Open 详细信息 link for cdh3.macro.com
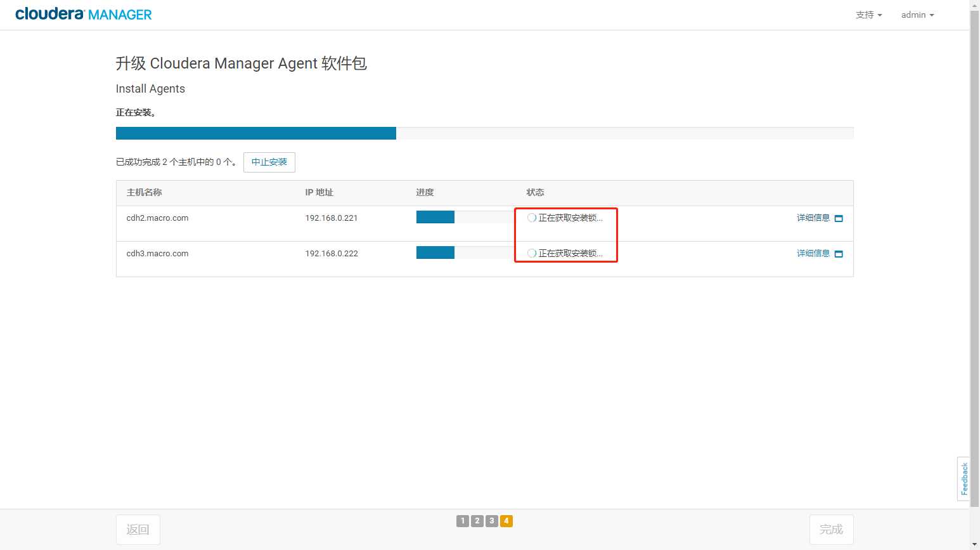980x550 pixels. (x=813, y=253)
